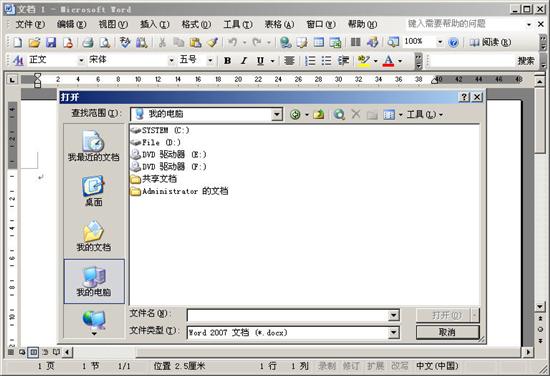550x376 pixels.
Task: Click the Insert Hyperlink globe icon
Action: coord(286,42)
